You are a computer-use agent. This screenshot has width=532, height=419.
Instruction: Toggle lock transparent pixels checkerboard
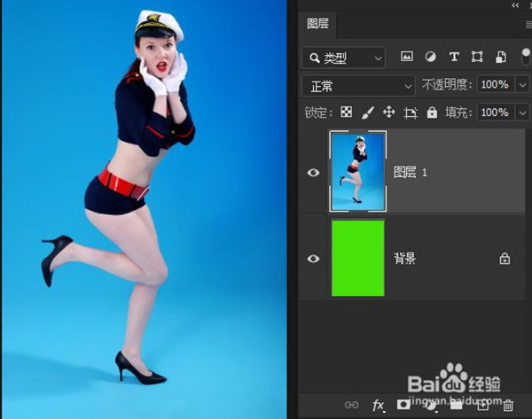[x=347, y=113]
